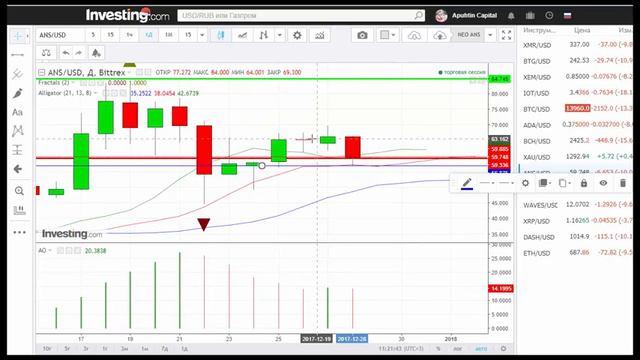
Task: Open chart settings gear in top toolbar
Action: point(297,36)
